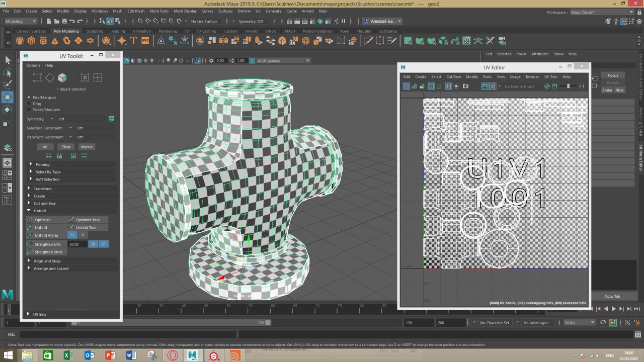Click the Copy Tab button
Viewport: 644px width, 362px height.
tap(613, 296)
